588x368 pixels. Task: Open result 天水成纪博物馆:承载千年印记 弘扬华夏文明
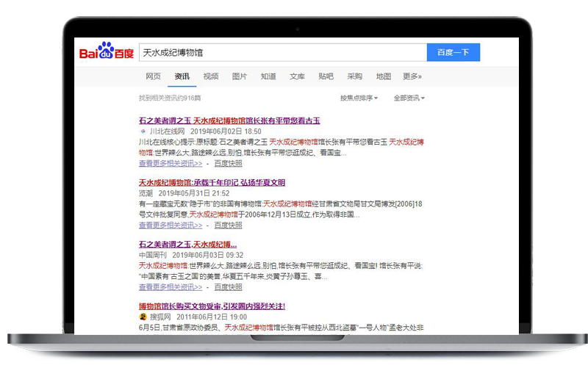[x=212, y=182]
